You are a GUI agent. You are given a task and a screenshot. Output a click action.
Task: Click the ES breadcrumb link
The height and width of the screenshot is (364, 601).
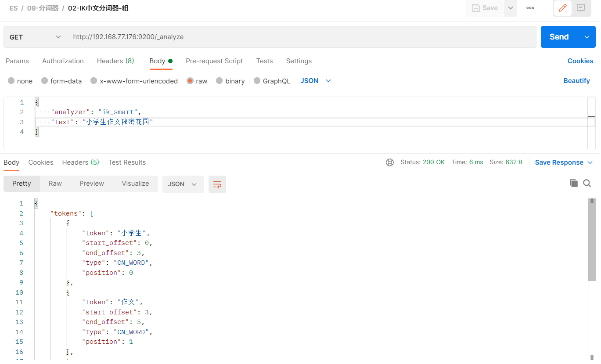coord(14,8)
